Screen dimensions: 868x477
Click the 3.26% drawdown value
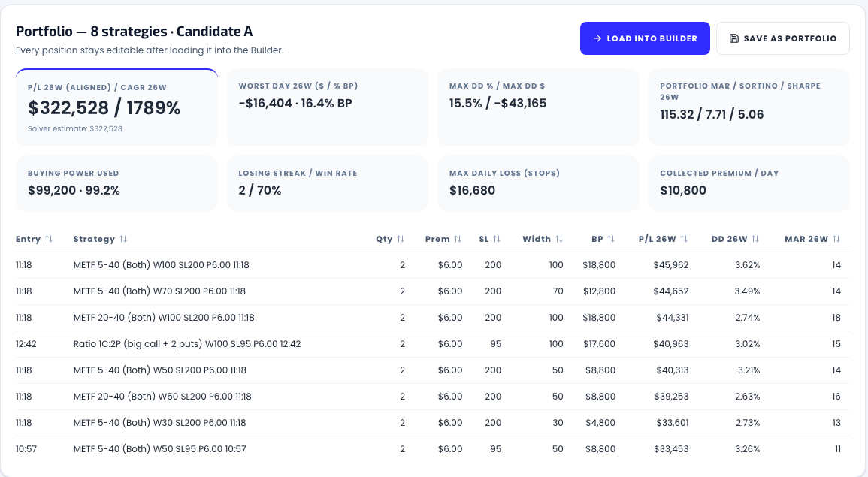tap(747, 448)
